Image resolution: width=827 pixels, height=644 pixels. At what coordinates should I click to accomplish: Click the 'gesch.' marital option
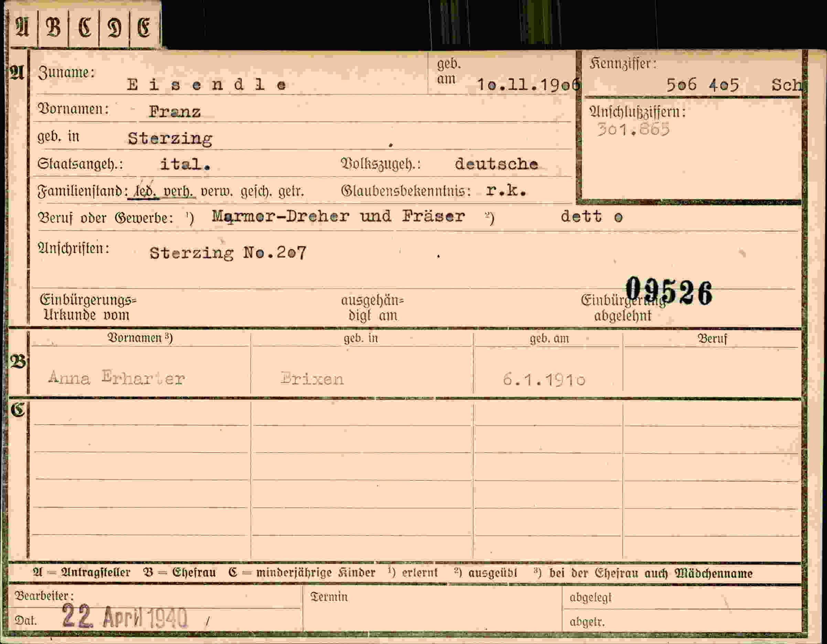(x=256, y=192)
